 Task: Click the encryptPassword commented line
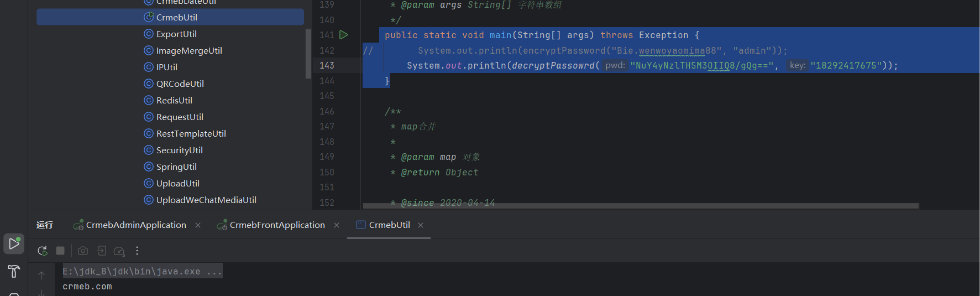click(x=602, y=50)
